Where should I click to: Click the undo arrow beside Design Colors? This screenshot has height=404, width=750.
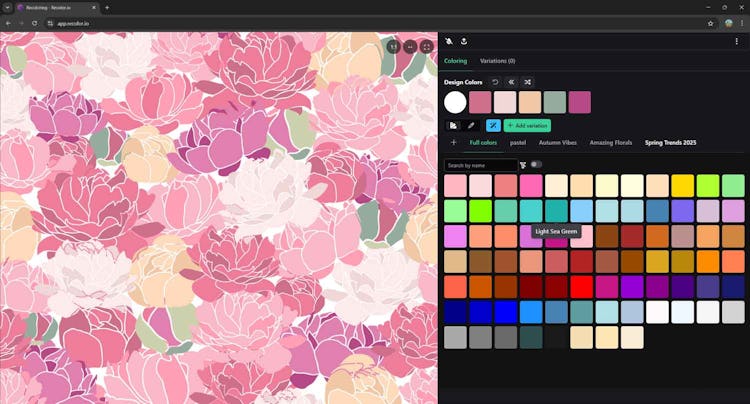[x=496, y=82]
